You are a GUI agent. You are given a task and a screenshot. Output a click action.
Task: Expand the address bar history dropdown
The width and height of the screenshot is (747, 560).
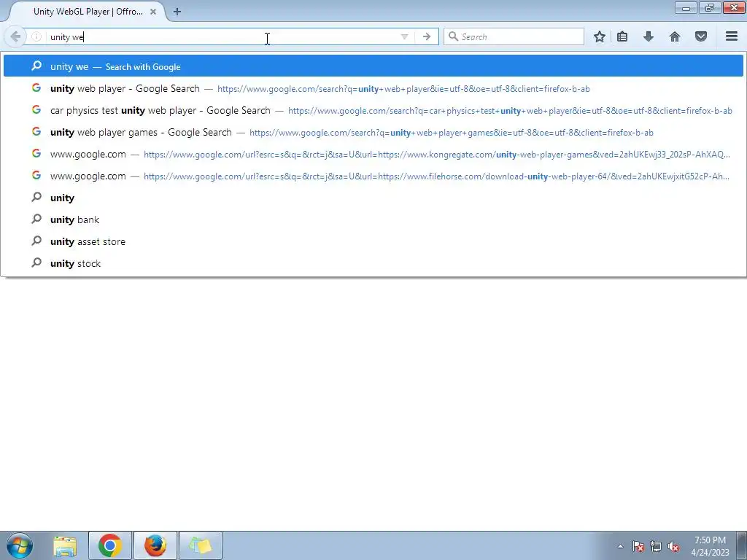click(x=404, y=36)
